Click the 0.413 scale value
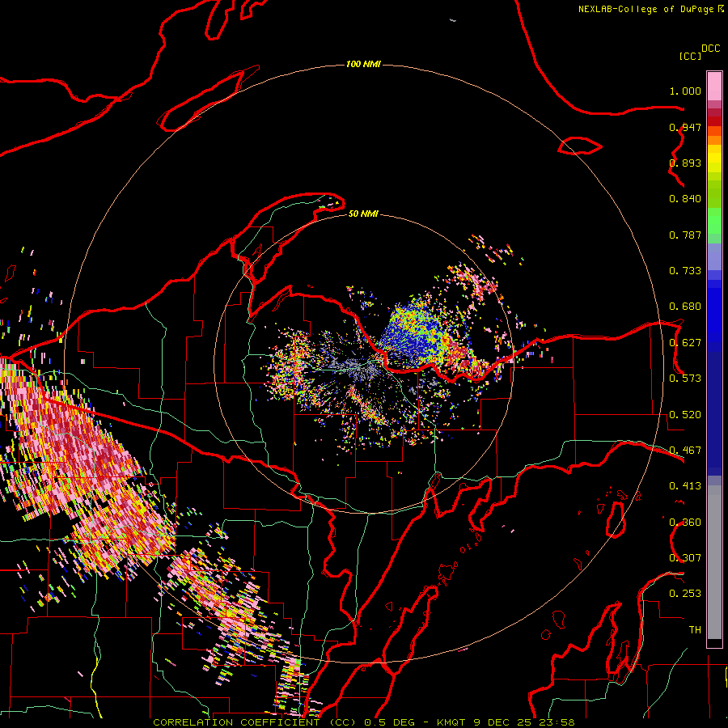This screenshot has width=728, height=728. pos(685,486)
